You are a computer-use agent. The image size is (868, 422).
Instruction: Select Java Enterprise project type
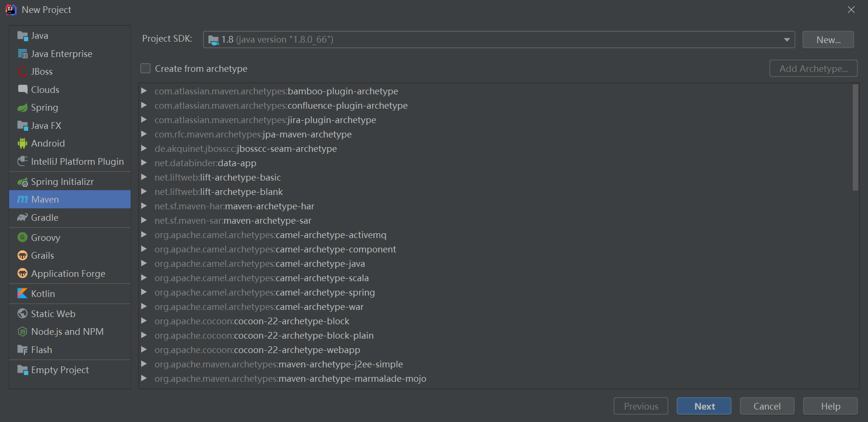[61, 54]
